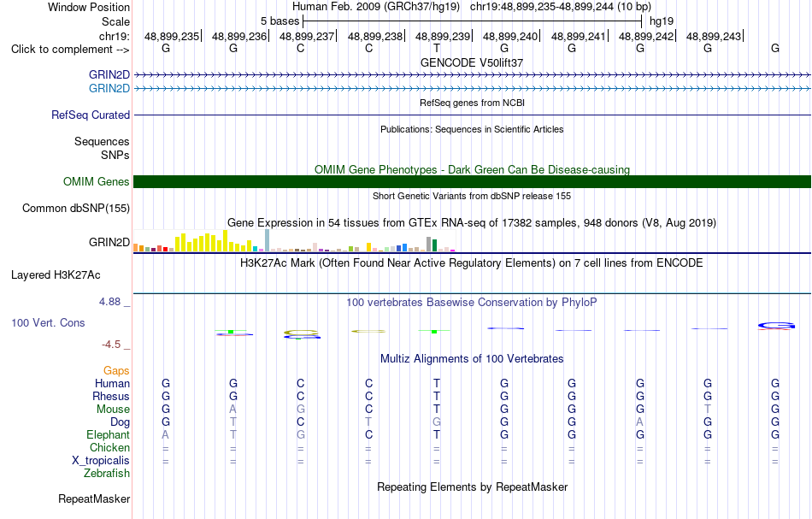Select the dark blue GRIN2D gene label
This screenshot has height=519, width=812.
(x=109, y=75)
